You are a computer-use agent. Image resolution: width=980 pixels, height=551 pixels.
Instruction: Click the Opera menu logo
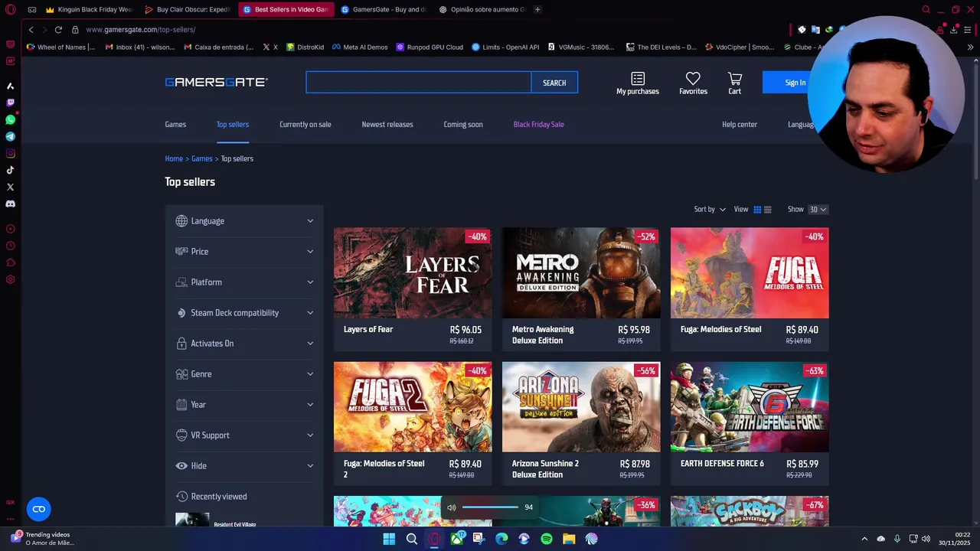(x=10, y=10)
